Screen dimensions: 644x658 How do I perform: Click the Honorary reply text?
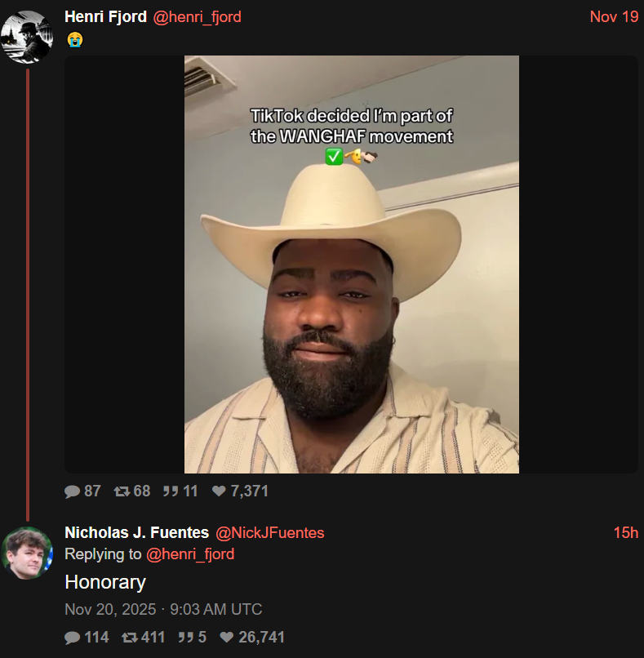click(105, 582)
